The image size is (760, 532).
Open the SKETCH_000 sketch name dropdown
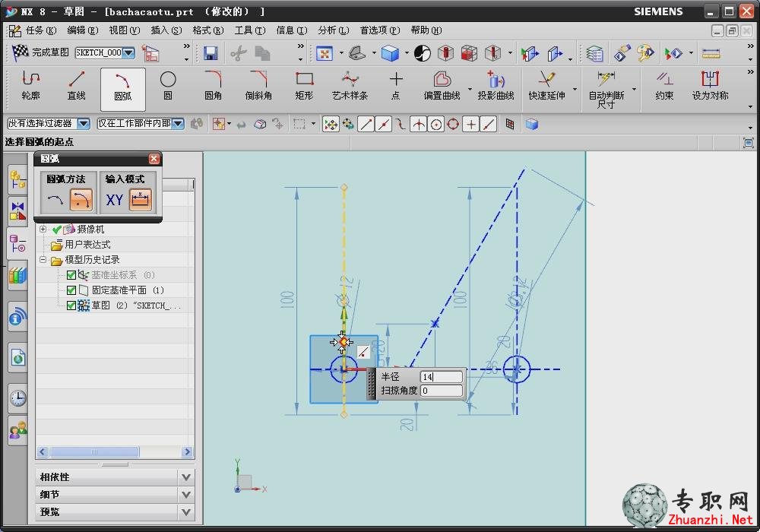coord(129,52)
